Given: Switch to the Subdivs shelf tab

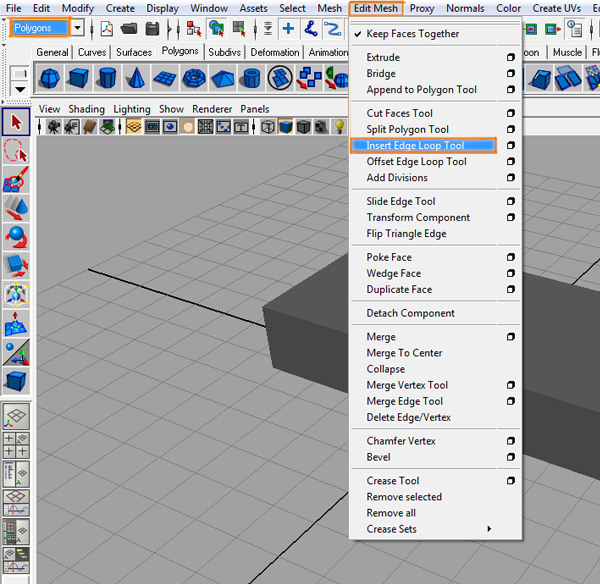Looking at the screenshot, I should (224, 52).
